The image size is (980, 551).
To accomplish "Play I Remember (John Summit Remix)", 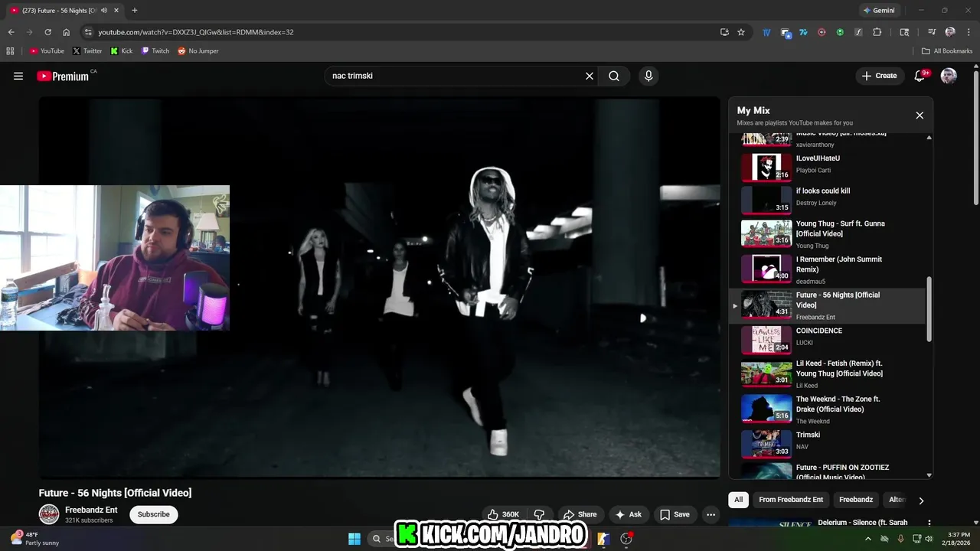I will tap(827, 269).
